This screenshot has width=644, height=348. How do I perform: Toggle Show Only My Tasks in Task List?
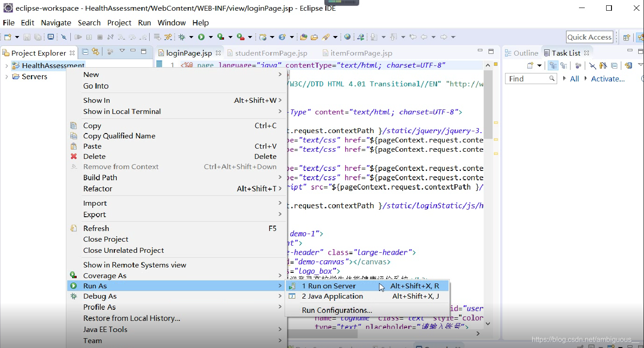point(603,65)
